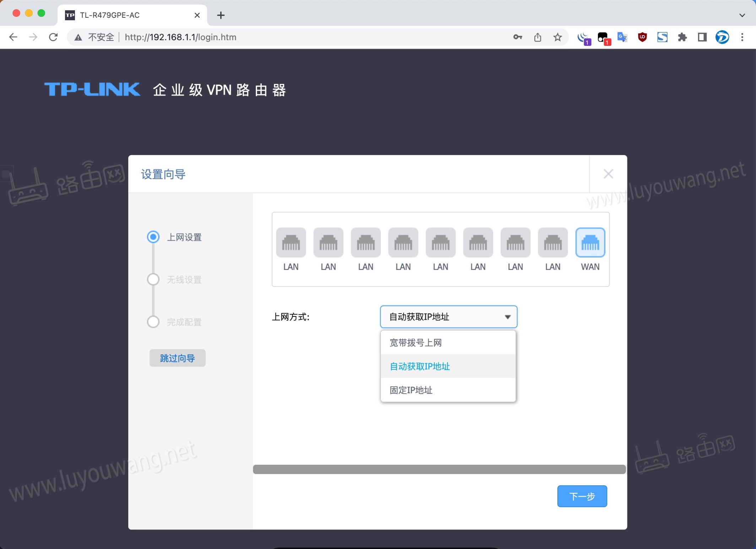
Task: Open uBlock shield extension icon
Action: (642, 37)
